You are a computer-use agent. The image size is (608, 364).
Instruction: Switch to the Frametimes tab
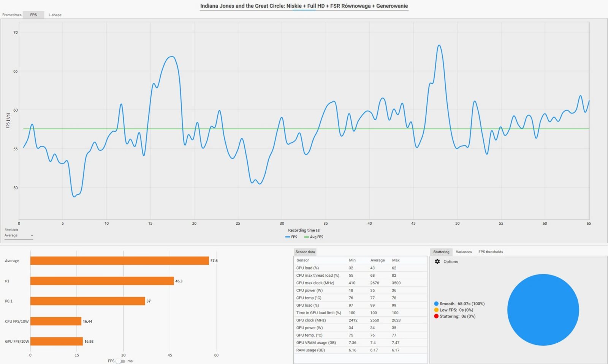tap(12, 15)
